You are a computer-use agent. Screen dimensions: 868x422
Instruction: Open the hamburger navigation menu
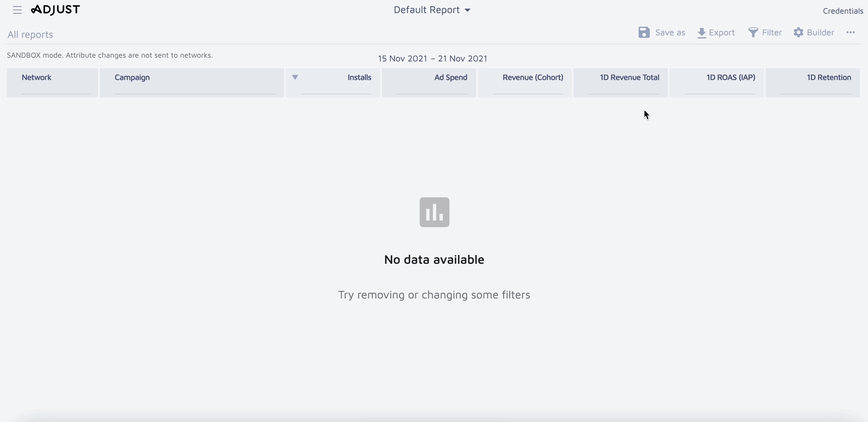pyautogui.click(x=17, y=10)
